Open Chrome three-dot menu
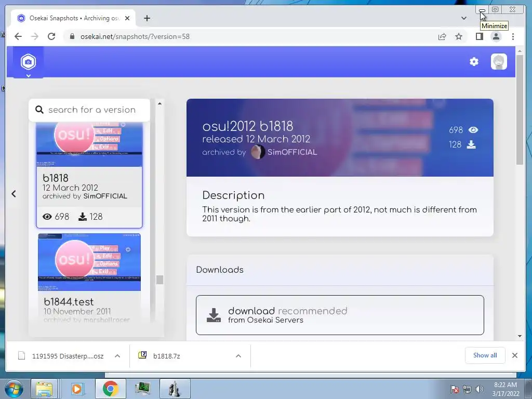This screenshot has height=399, width=532. [513, 36]
